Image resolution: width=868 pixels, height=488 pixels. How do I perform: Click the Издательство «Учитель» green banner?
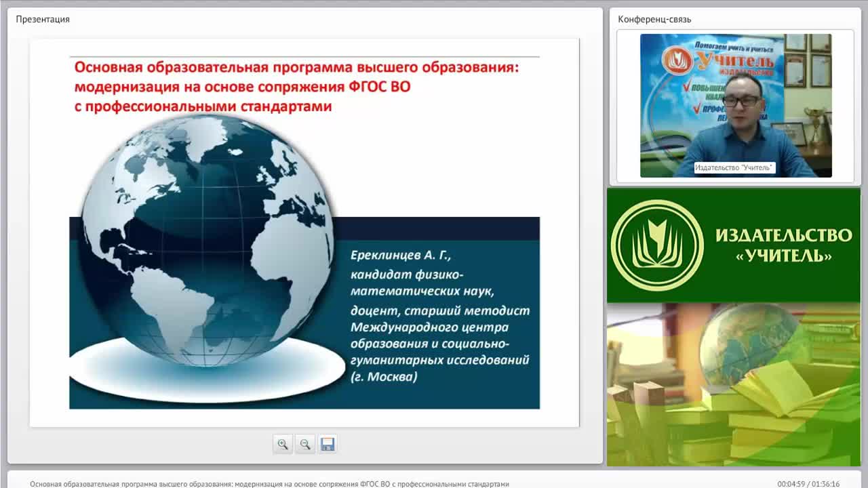pyautogui.click(x=734, y=245)
